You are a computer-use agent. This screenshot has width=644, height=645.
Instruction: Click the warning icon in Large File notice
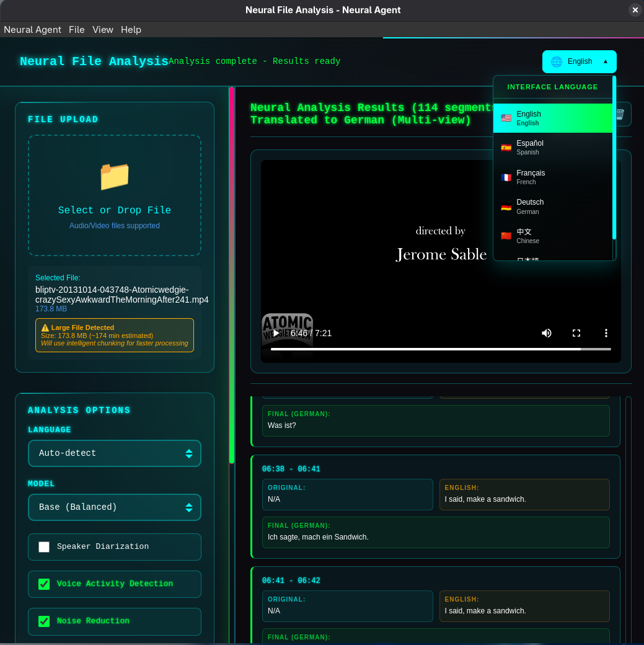tap(45, 327)
